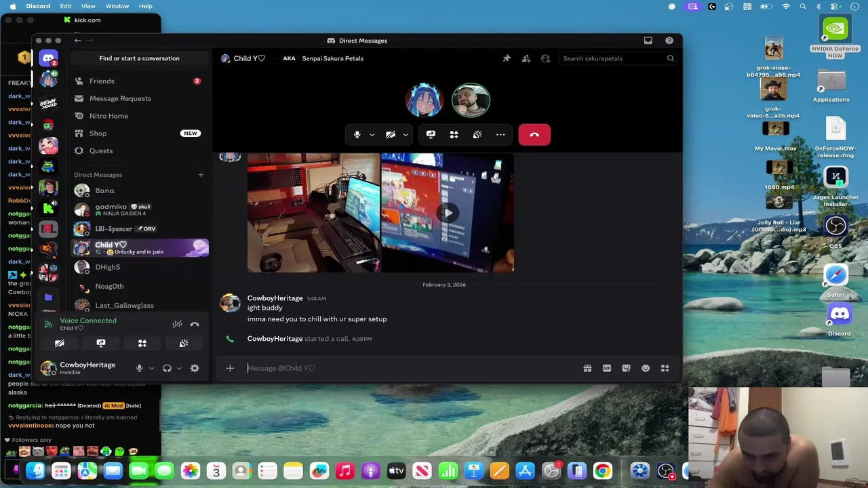Open CowboyHeritage user panel avatar
Viewport: 868px width, 488px height.
(x=48, y=368)
